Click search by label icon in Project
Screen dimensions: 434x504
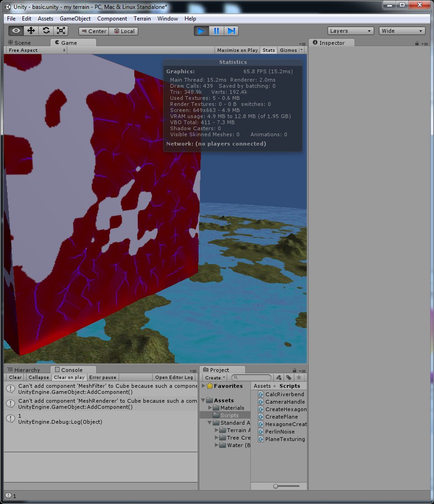click(289, 378)
